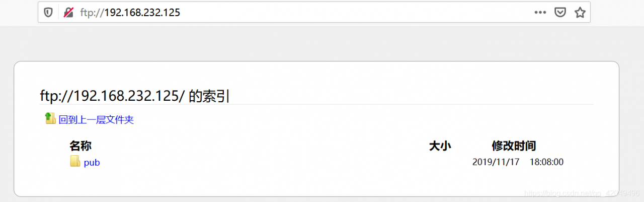This screenshot has height=202, width=644.
Task: Open the pub directory link
Action: (92, 163)
